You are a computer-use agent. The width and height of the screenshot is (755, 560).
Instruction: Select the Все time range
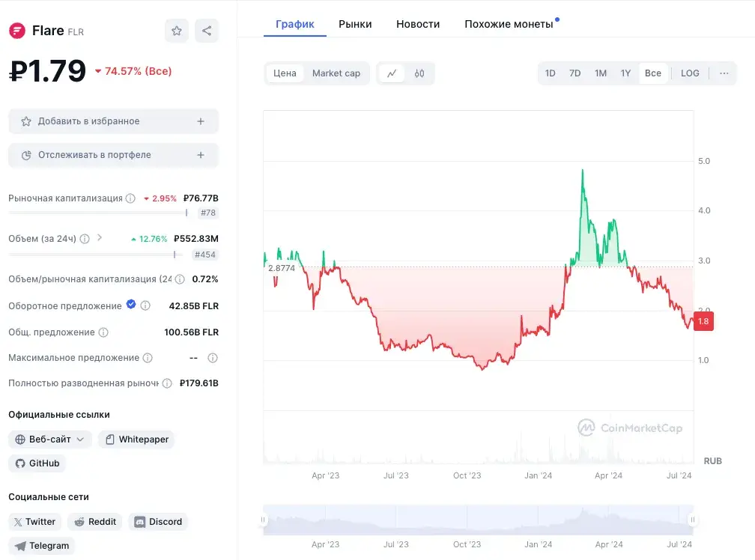click(653, 73)
